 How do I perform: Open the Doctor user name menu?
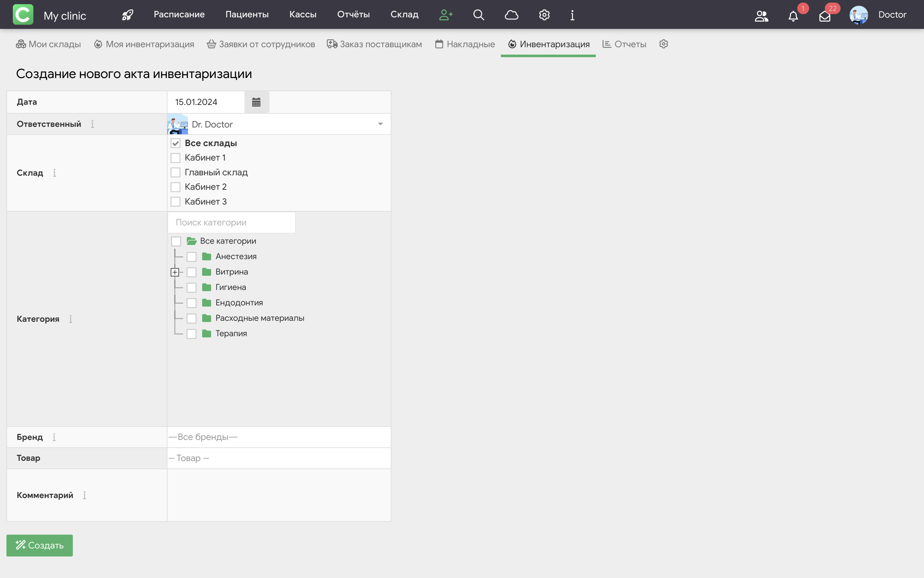(x=892, y=14)
